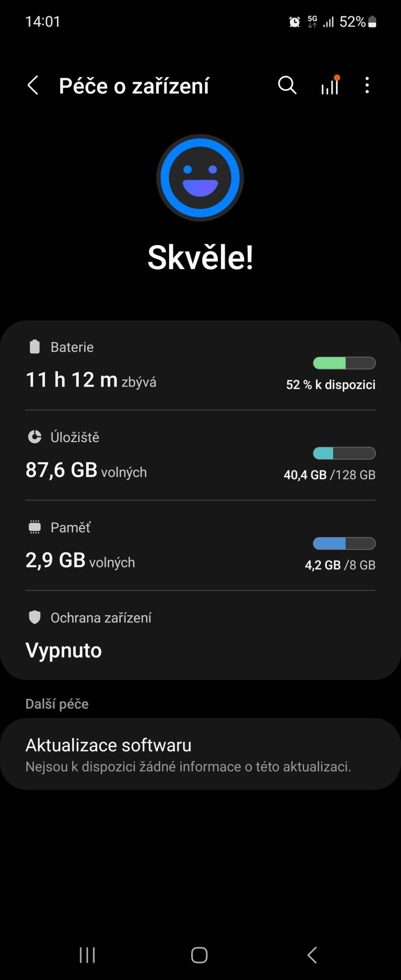Tap the Úložiště pie chart icon

point(35,437)
